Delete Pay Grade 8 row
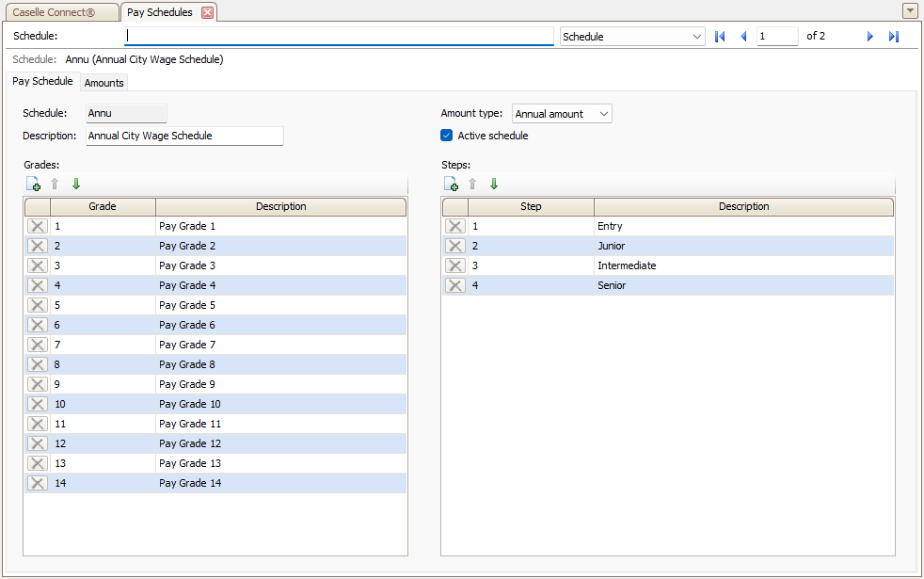The image size is (924, 579). pos(37,364)
